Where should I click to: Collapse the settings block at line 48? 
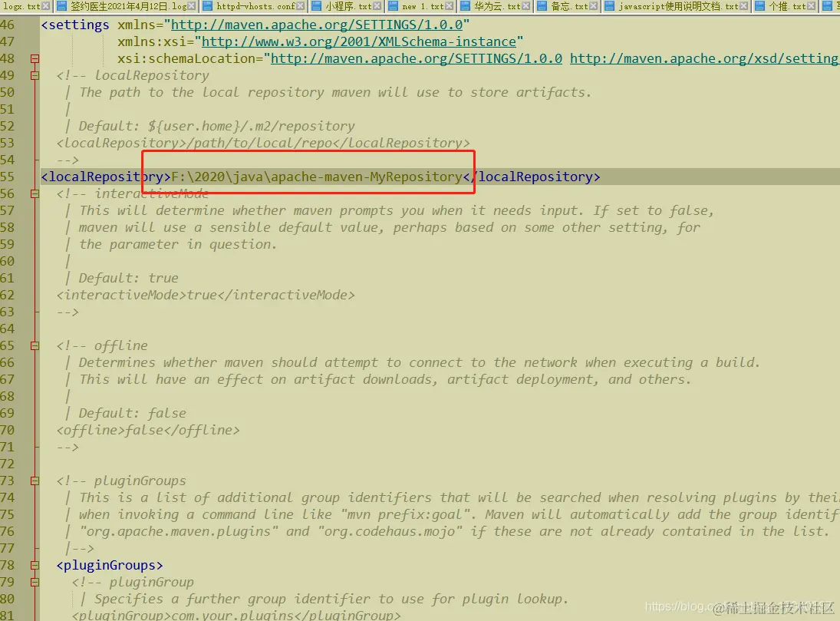[x=35, y=58]
